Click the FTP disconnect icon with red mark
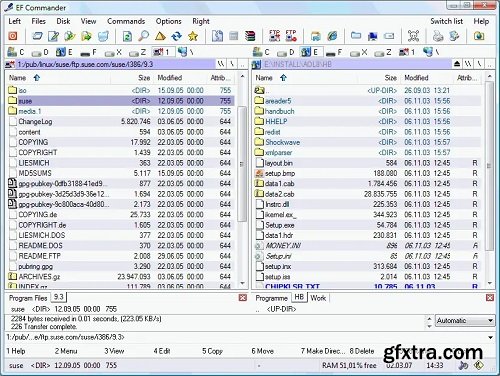This screenshot has height=376, width=500. pyautogui.click(x=291, y=36)
